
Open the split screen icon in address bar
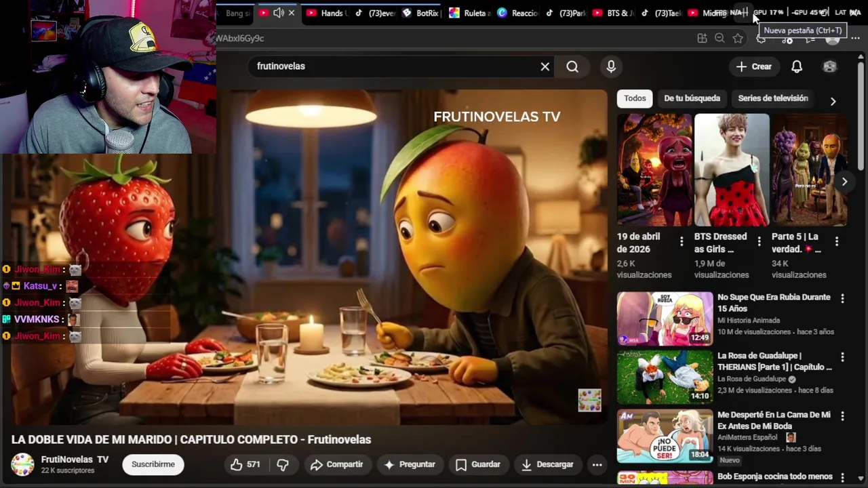702,39
